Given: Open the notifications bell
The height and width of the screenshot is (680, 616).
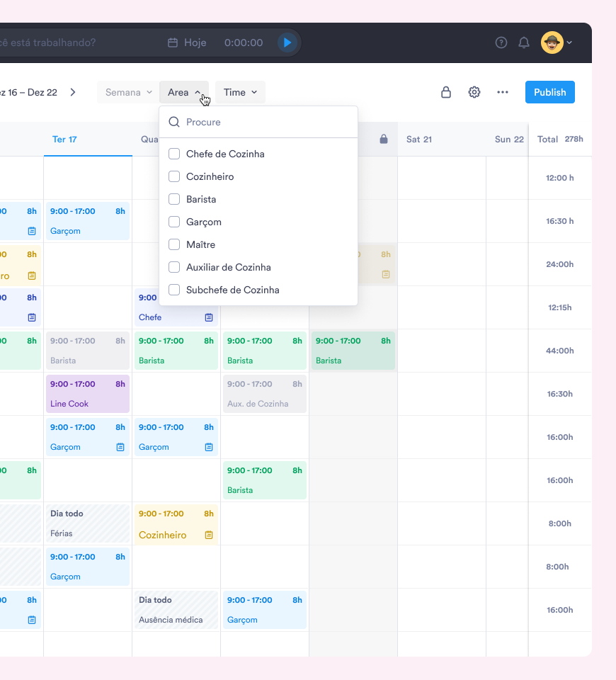Looking at the screenshot, I should [524, 42].
